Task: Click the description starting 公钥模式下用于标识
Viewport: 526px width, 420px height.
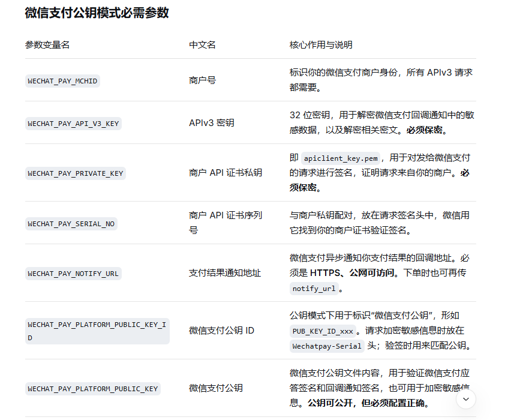Action: coord(381,331)
